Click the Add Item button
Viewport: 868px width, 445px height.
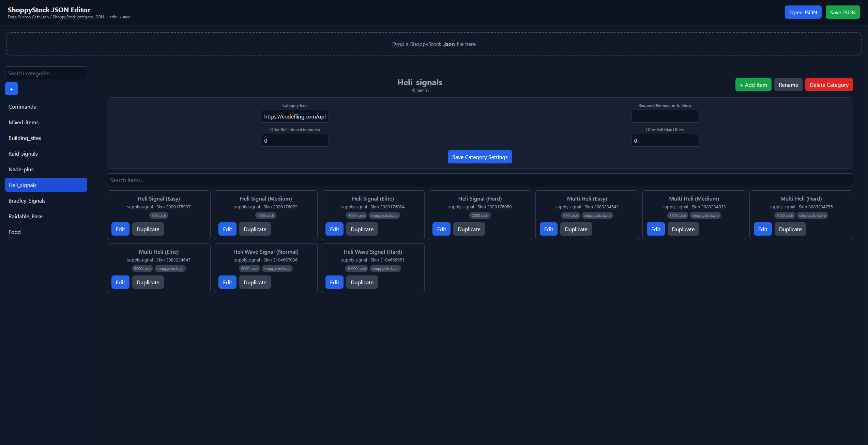pos(753,85)
